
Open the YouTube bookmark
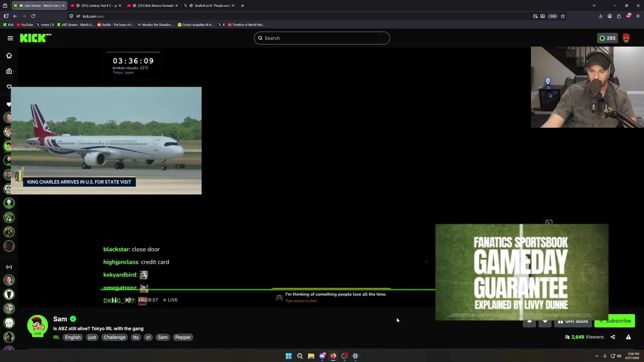coord(25,25)
